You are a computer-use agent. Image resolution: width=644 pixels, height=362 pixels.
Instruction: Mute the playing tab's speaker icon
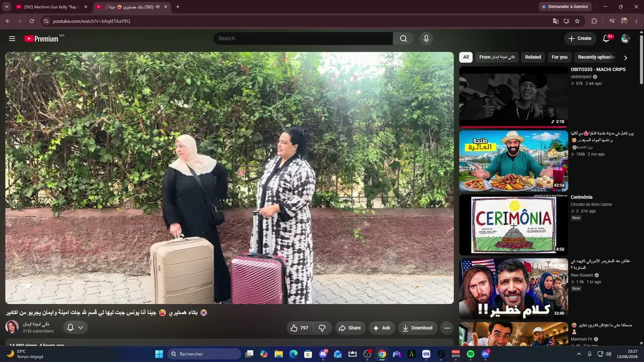[157, 7]
